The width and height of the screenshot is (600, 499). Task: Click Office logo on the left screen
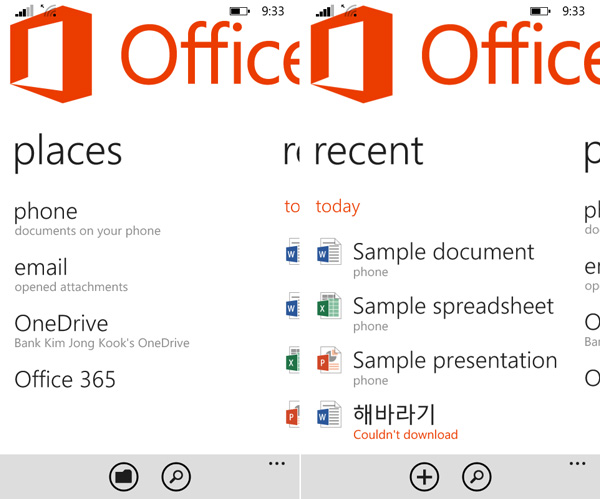[x=51, y=55]
